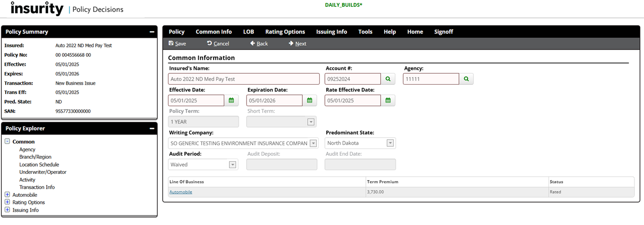The height and width of the screenshot is (225, 644).
Task: Expand the Issuing Info tree node
Action: (7, 210)
